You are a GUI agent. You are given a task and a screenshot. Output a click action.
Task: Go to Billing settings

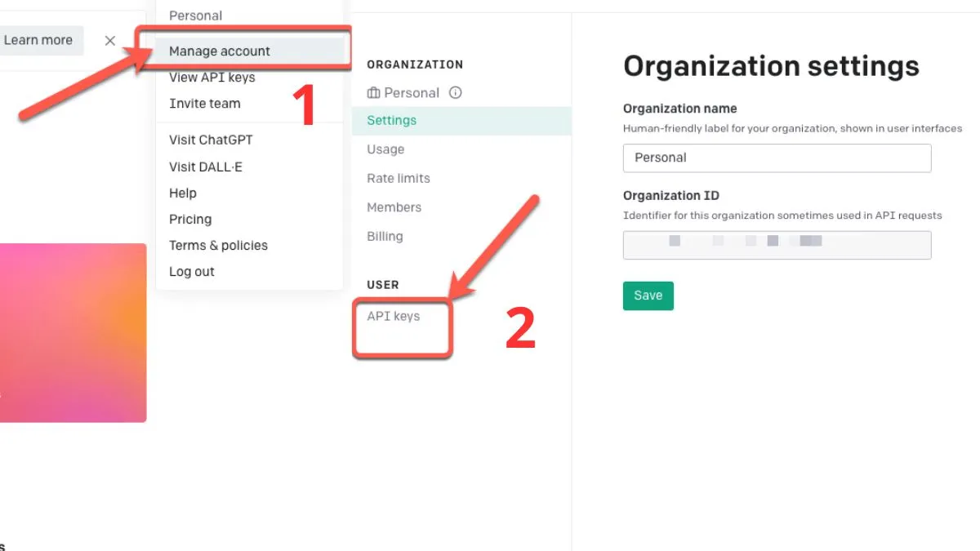(x=384, y=236)
